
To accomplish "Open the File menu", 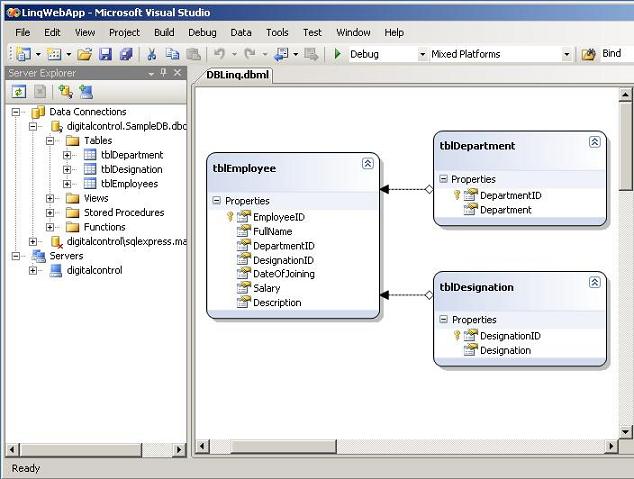I will pos(23,32).
